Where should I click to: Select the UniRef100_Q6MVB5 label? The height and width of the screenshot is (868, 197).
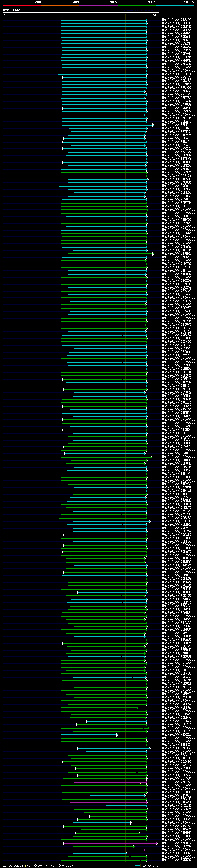177,782
